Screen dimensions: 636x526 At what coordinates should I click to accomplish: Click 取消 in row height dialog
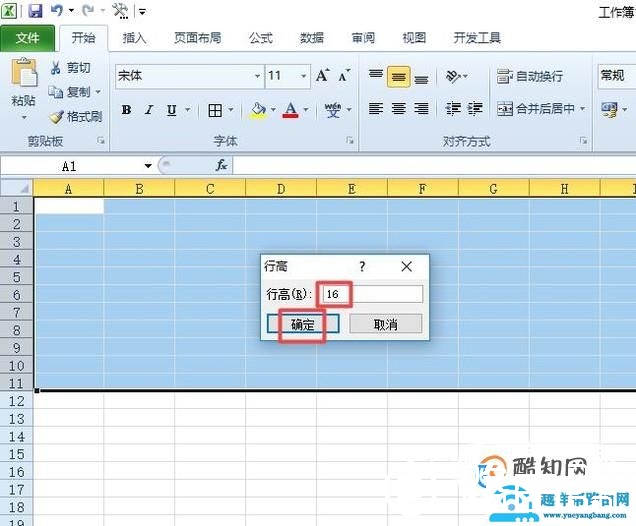click(385, 324)
